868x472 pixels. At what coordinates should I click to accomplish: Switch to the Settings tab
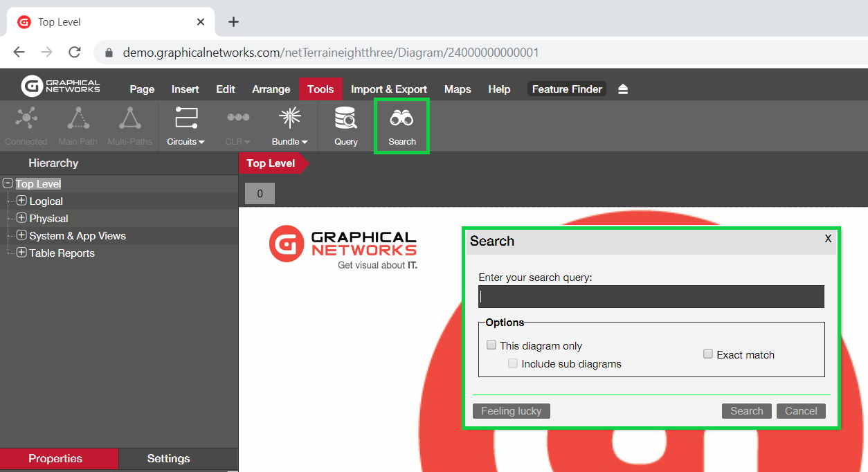pos(168,458)
